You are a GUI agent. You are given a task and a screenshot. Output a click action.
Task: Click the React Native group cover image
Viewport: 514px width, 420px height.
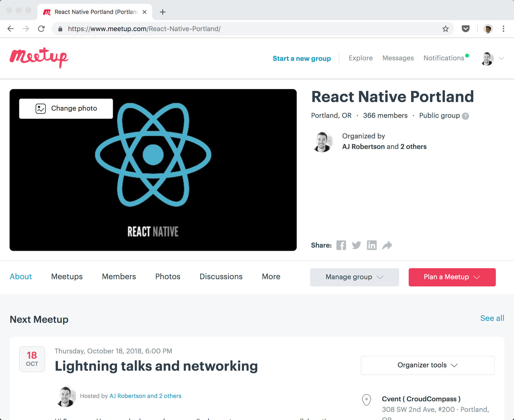point(153,170)
